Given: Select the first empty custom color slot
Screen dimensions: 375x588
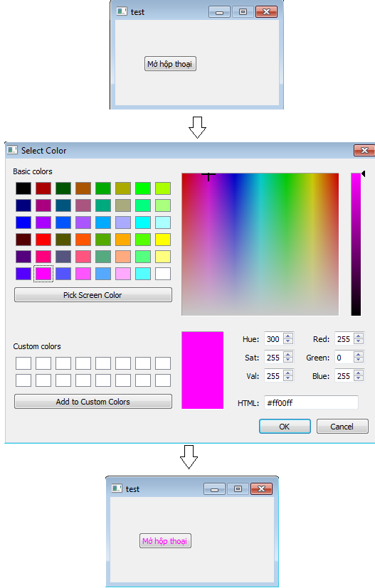Looking at the screenshot, I should coord(23,363).
